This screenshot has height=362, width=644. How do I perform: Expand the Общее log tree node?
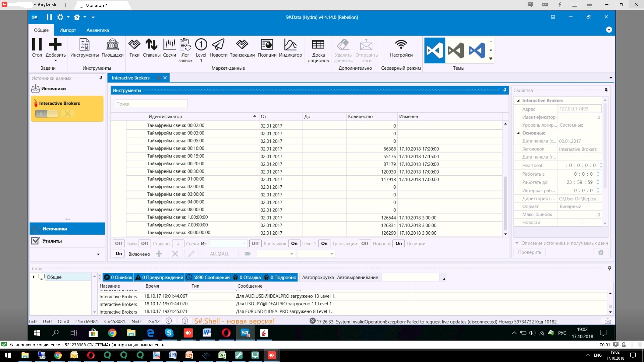[34, 277]
